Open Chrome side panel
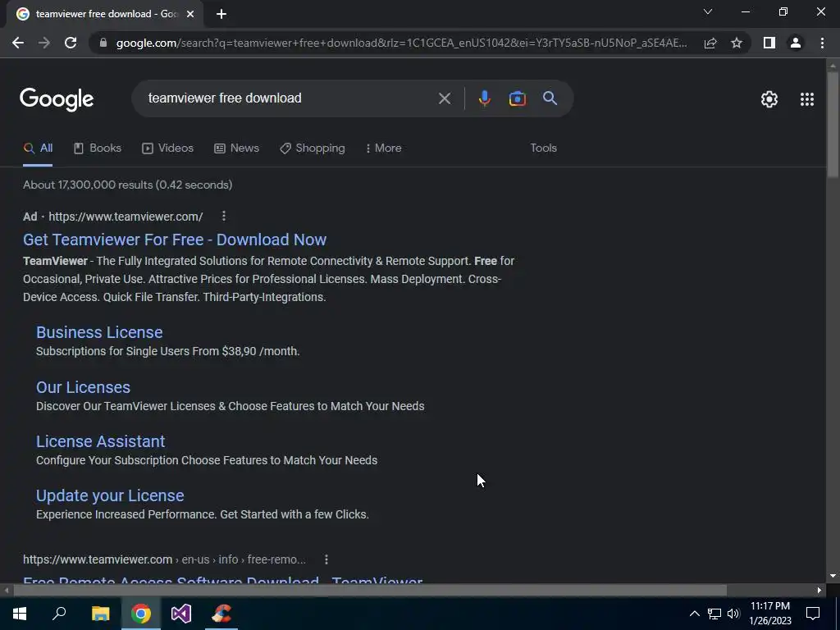Image resolution: width=840 pixels, height=630 pixels. click(x=769, y=43)
